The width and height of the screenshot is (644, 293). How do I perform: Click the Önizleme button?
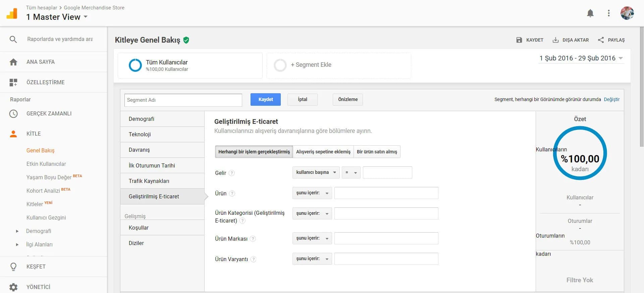pos(348,99)
